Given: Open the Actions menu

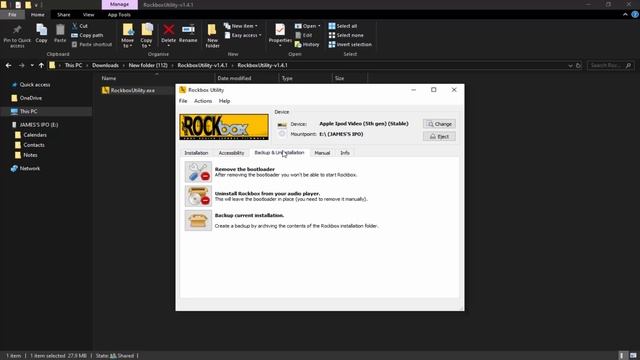Looking at the screenshot, I should coord(203,101).
